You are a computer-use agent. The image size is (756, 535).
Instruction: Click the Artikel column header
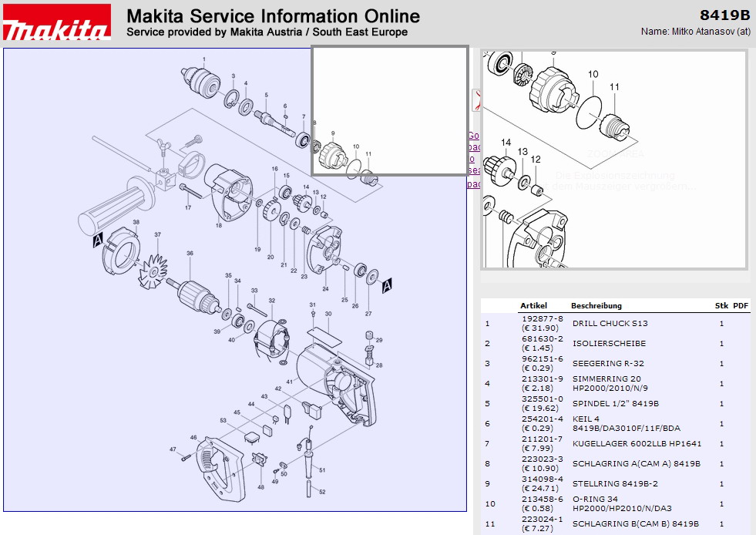[x=533, y=306]
